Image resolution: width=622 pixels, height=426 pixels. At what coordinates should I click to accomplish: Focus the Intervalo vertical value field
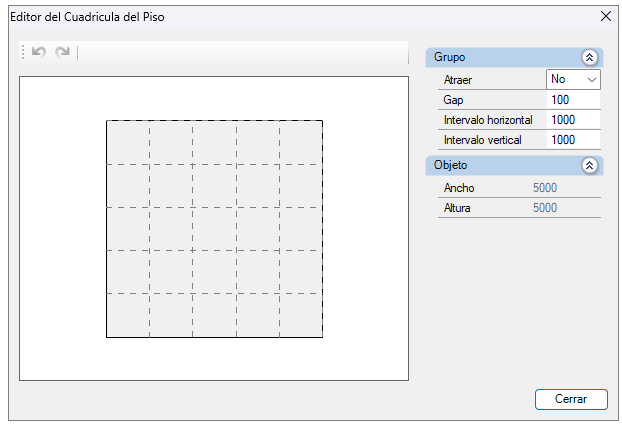pos(573,140)
